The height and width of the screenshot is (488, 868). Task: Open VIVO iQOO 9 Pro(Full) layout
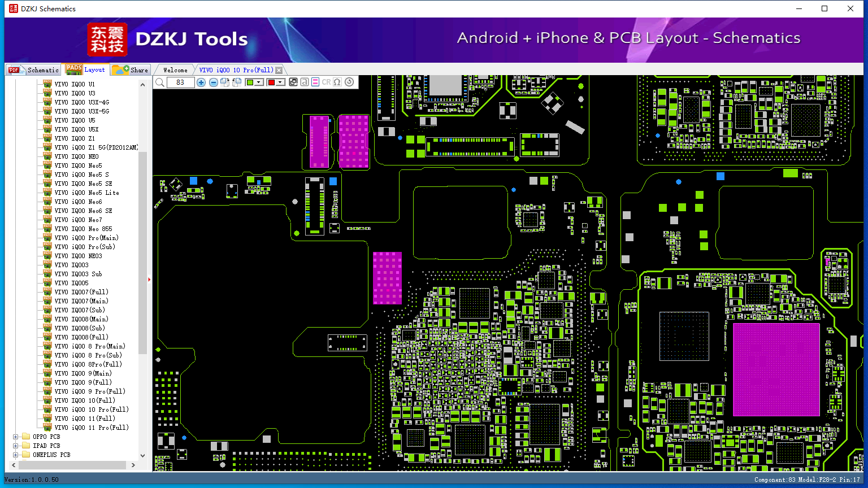[90, 391]
